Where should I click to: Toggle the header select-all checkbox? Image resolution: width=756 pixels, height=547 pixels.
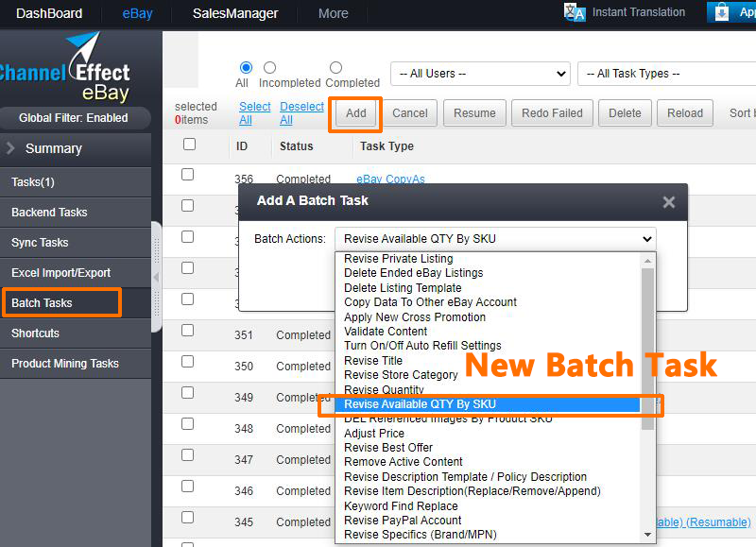point(190,145)
